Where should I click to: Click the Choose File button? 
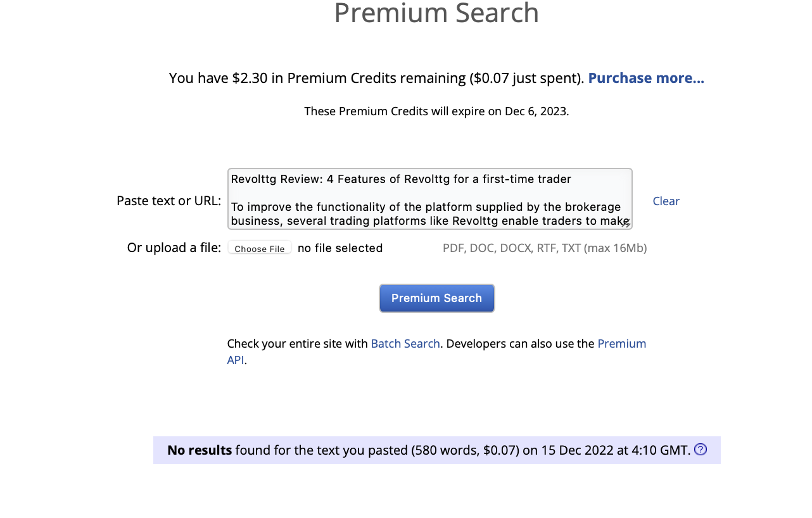tap(260, 248)
